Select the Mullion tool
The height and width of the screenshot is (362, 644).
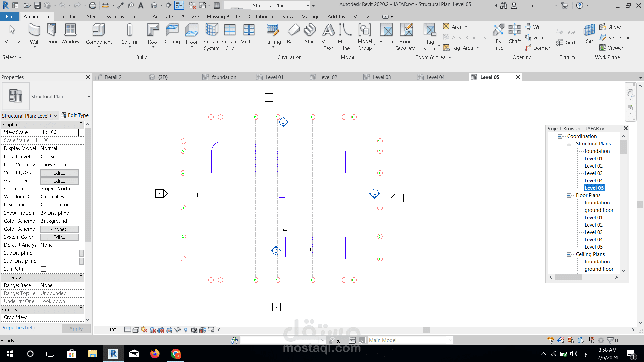coord(249,34)
